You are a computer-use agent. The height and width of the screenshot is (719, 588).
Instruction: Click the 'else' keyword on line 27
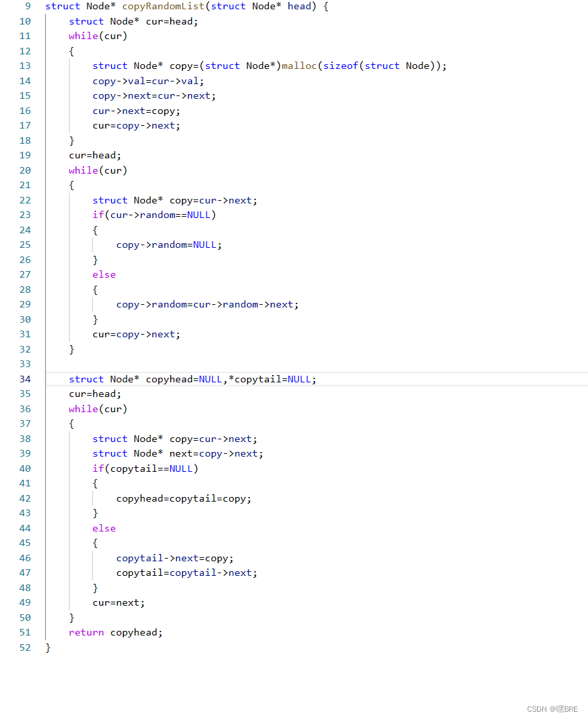coord(104,274)
